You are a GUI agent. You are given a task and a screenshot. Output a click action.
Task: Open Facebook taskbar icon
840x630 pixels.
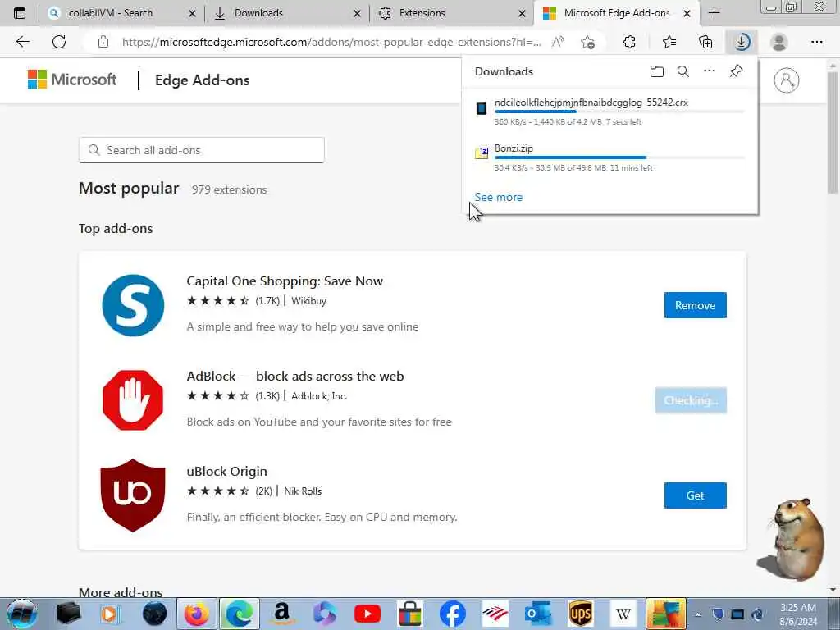(453, 614)
